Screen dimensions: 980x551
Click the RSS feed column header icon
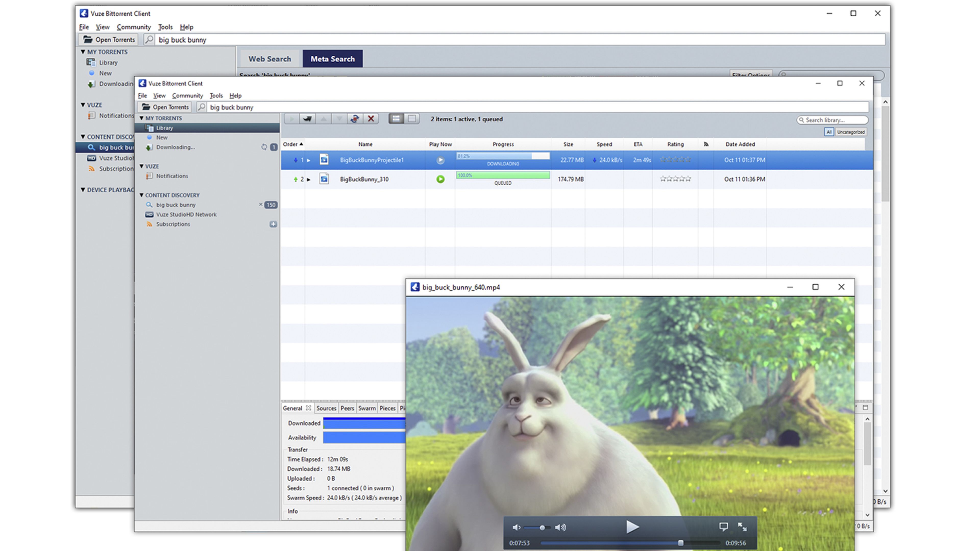[x=706, y=144]
